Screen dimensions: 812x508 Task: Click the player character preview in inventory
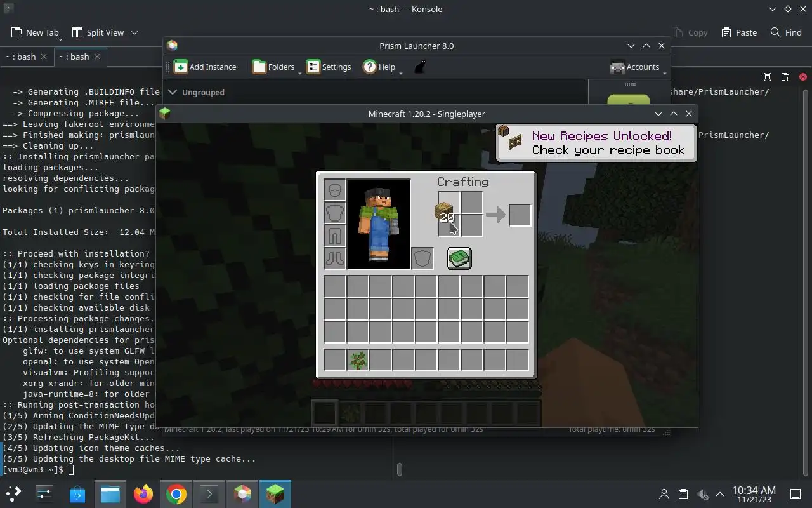click(x=379, y=224)
